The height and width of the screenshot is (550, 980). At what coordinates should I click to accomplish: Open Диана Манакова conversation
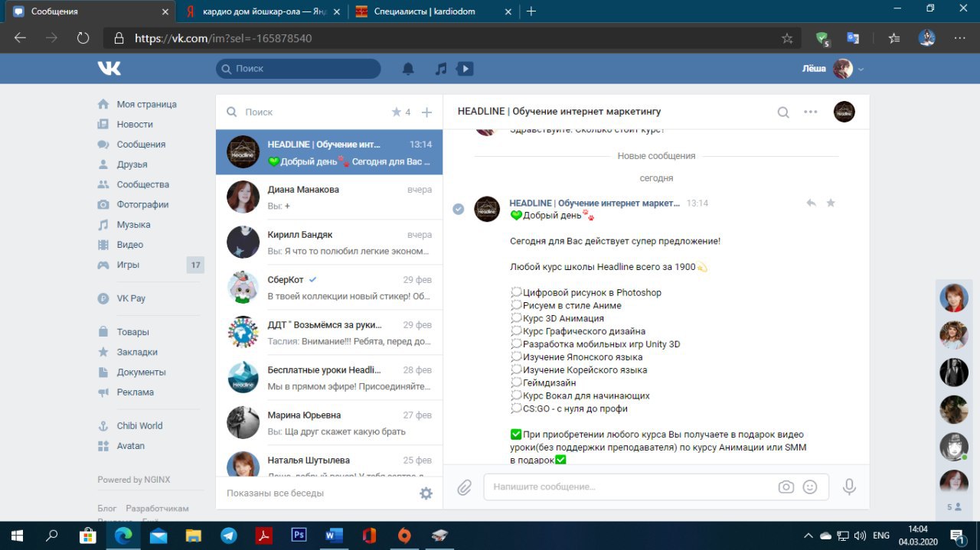click(x=329, y=197)
